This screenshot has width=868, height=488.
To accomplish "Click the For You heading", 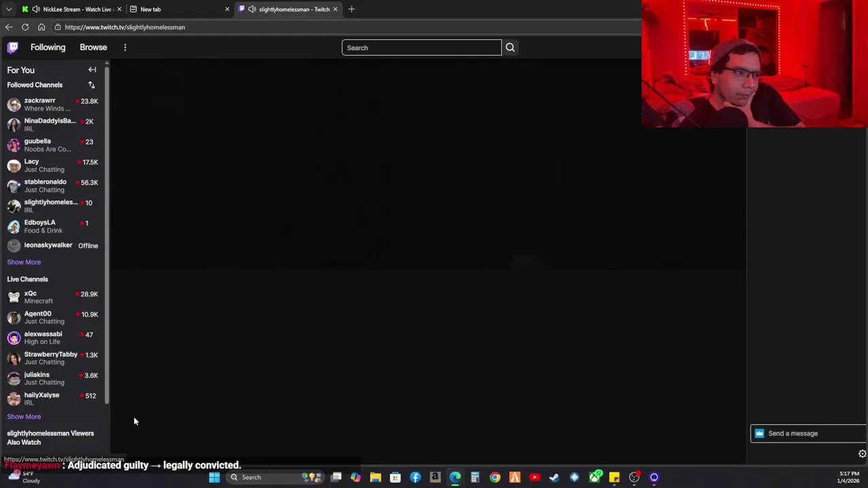I will 20,70.
